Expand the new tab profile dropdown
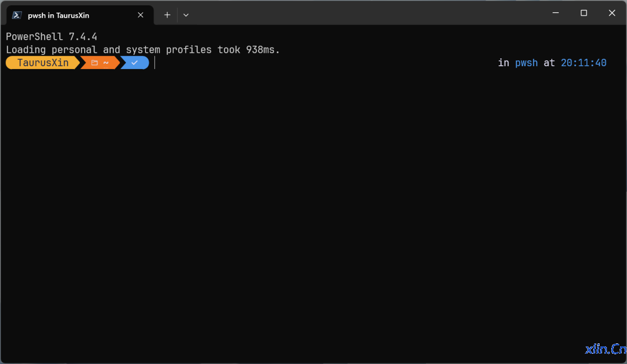The image size is (627, 364). click(186, 15)
